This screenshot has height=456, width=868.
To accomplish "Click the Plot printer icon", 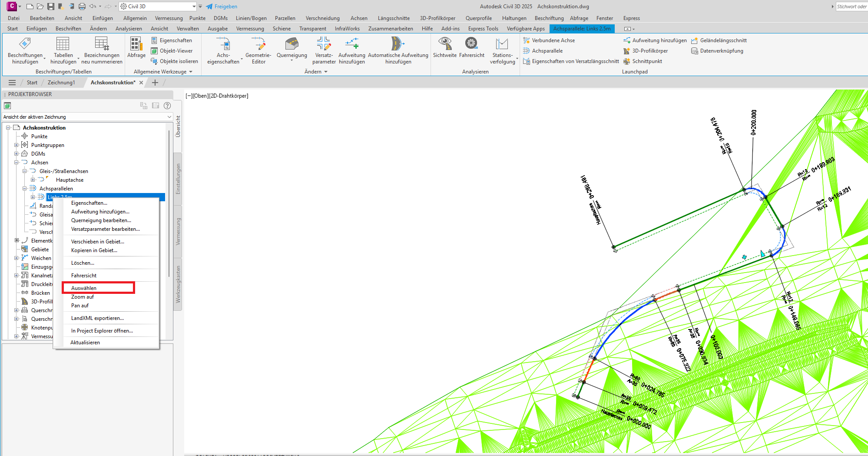I will coord(82,7).
